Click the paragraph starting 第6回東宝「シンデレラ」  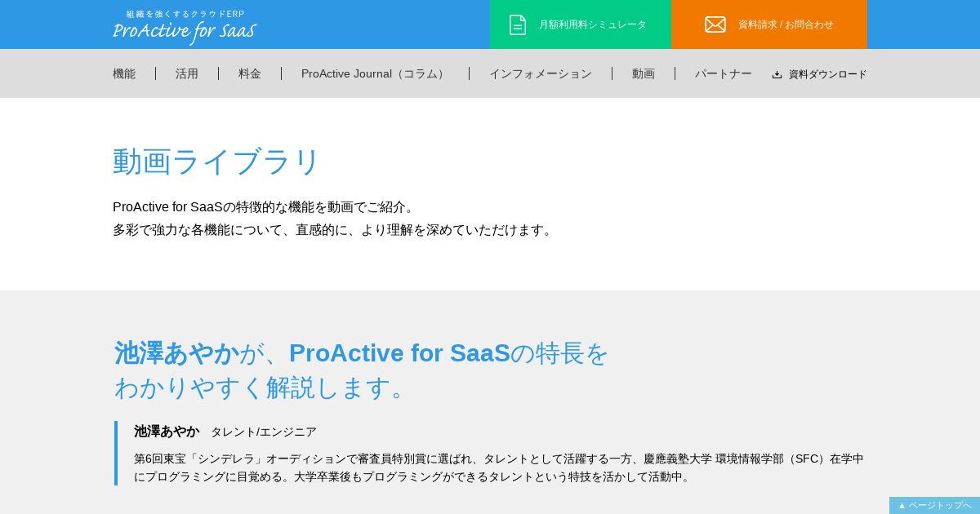(x=499, y=467)
